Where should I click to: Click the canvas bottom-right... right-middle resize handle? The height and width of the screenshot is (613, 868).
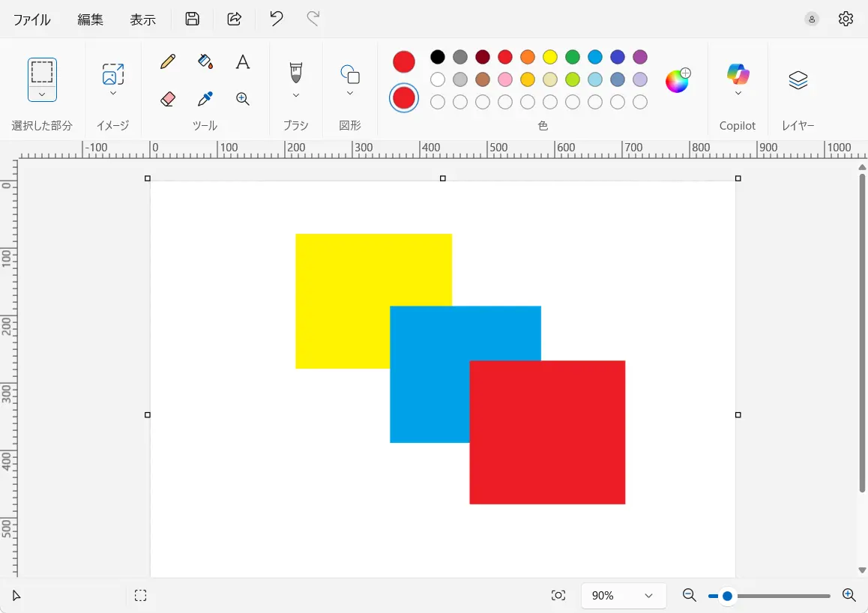tap(738, 415)
